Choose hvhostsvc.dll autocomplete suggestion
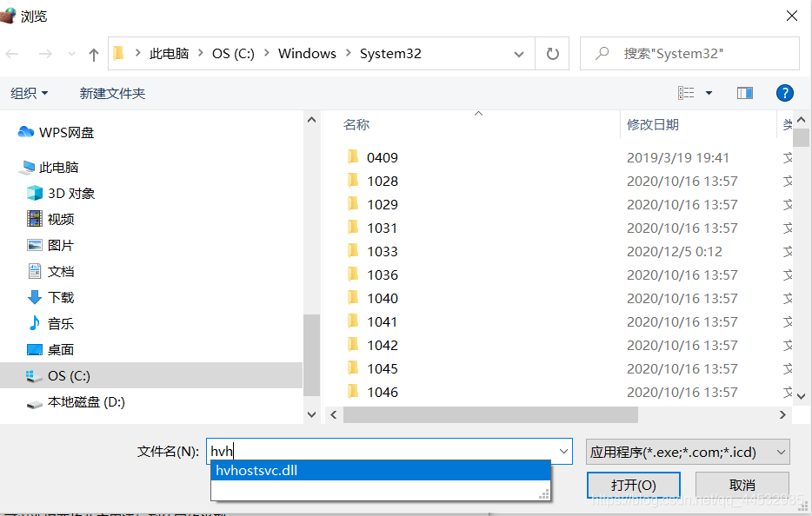 381,471
